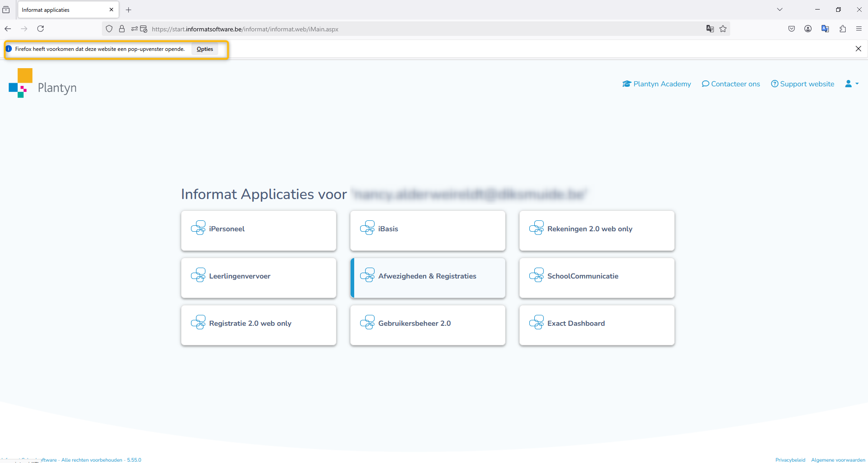Open the Firefox account icon
The image size is (868, 463).
tap(808, 29)
